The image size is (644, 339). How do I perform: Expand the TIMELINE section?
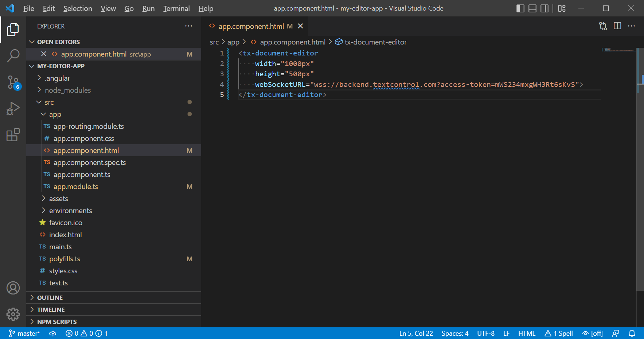coord(114,310)
